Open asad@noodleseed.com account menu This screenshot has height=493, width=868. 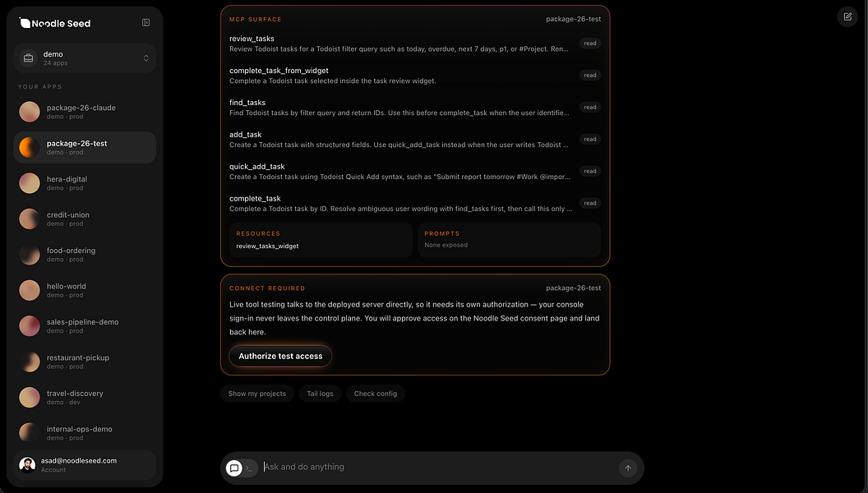coord(85,465)
